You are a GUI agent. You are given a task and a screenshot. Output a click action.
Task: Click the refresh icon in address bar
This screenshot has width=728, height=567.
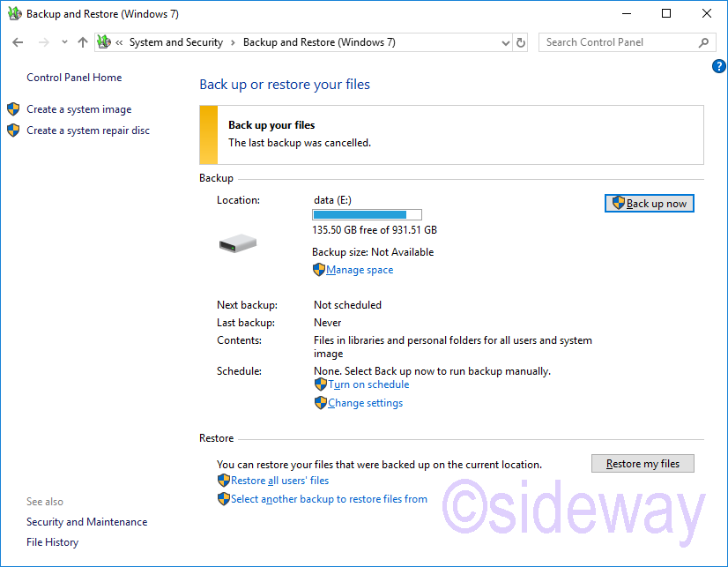click(521, 42)
